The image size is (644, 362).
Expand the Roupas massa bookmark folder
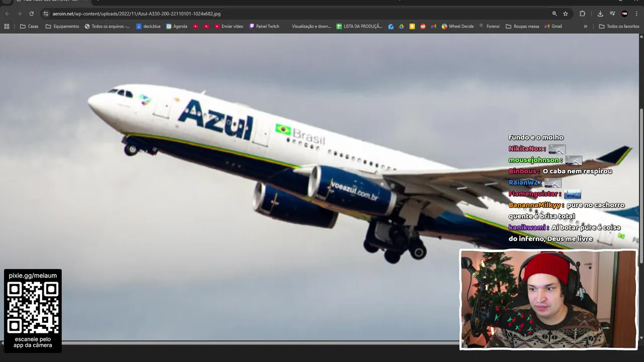[x=522, y=26]
